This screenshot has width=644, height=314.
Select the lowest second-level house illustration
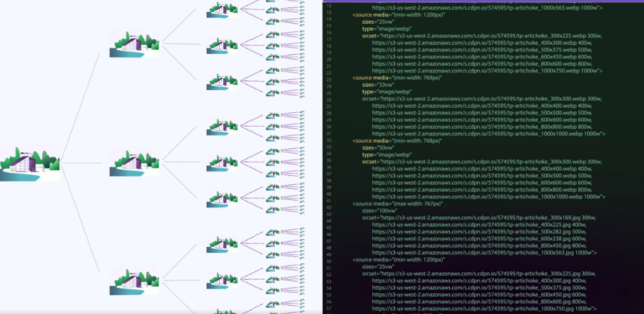tap(126, 281)
